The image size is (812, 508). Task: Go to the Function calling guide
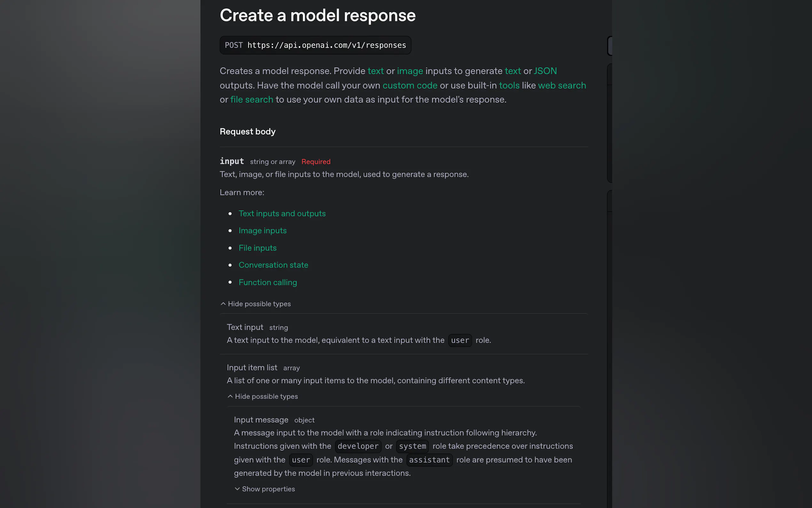(268, 282)
